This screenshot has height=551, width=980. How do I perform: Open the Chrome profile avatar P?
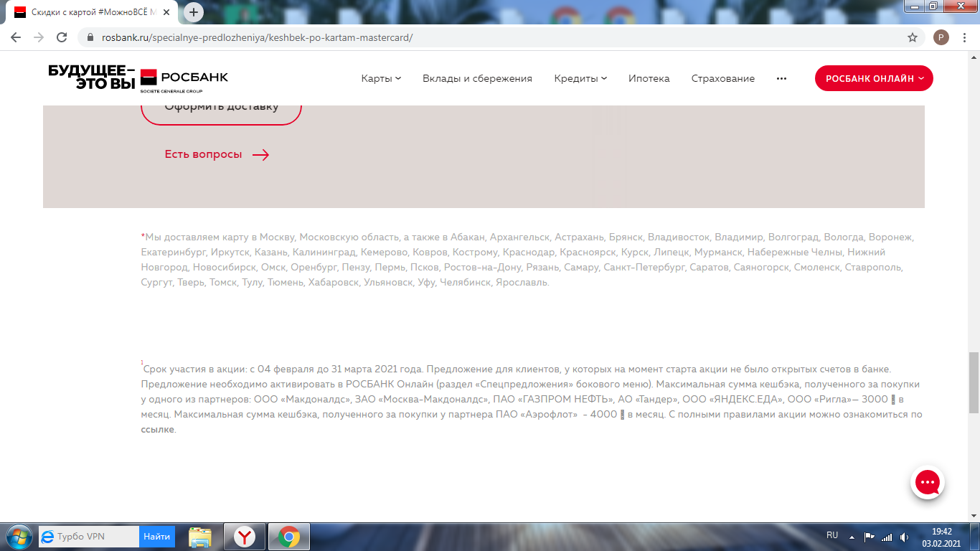pyautogui.click(x=941, y=37)
